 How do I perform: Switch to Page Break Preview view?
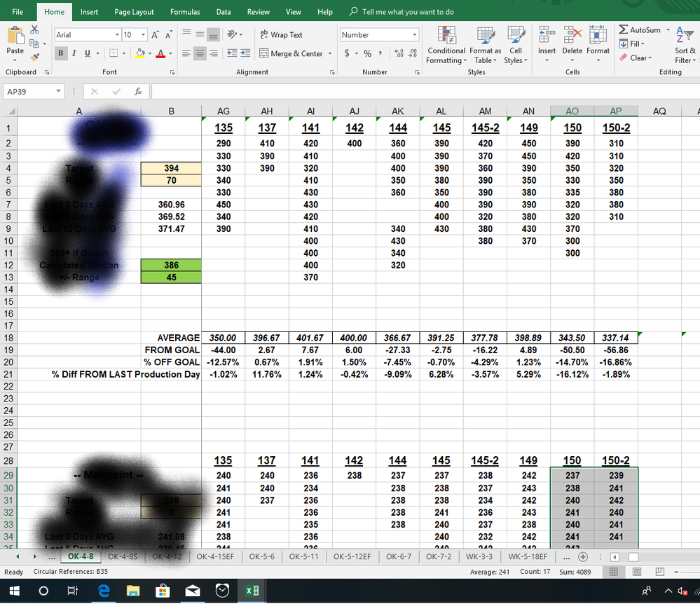(660, 572)
